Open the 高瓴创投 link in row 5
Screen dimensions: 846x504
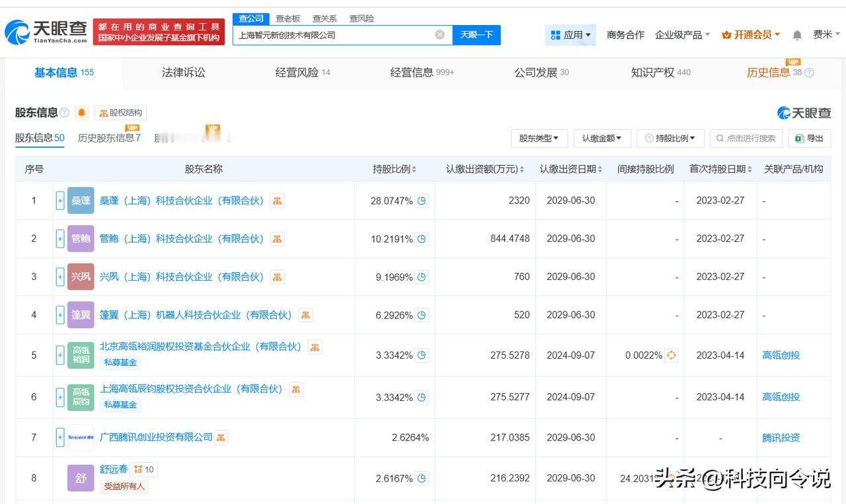pos(781,355)
